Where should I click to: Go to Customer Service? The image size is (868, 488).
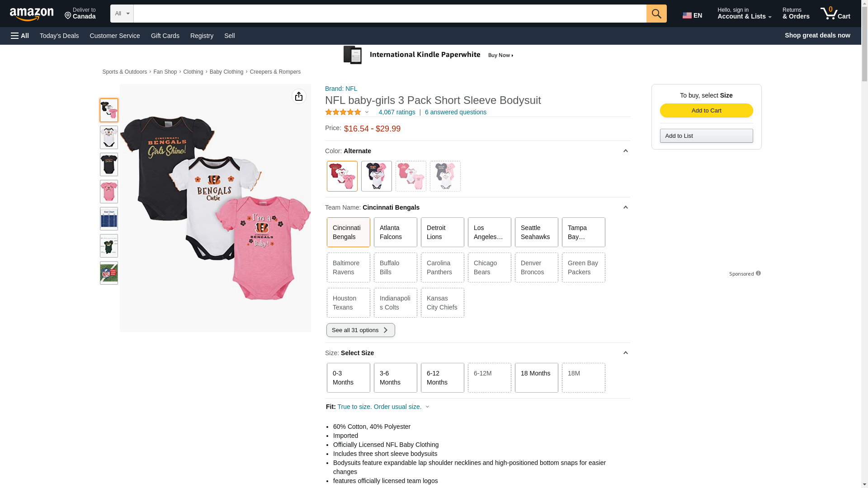pyautogui.click(x=115, y=36)
